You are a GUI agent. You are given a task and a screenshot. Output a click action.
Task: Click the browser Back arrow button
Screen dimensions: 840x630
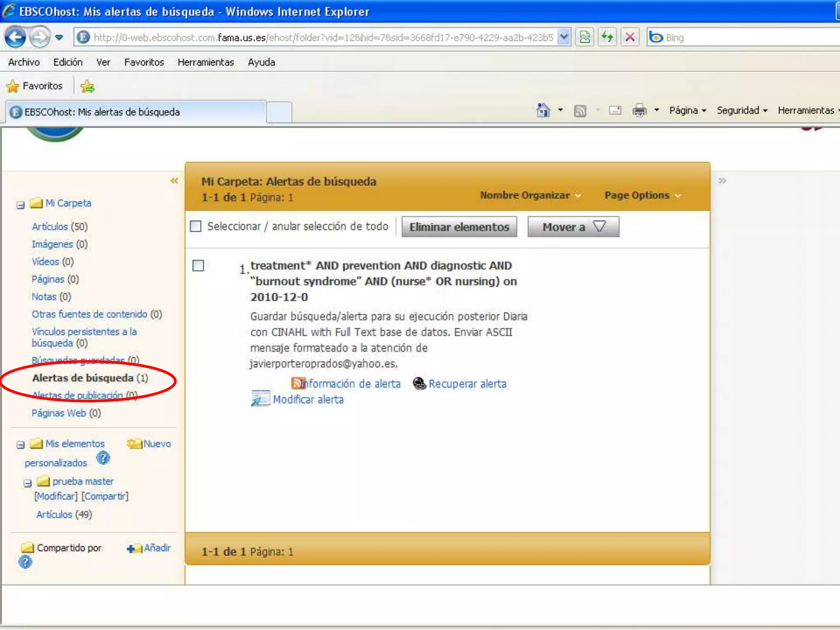[15, 37]
